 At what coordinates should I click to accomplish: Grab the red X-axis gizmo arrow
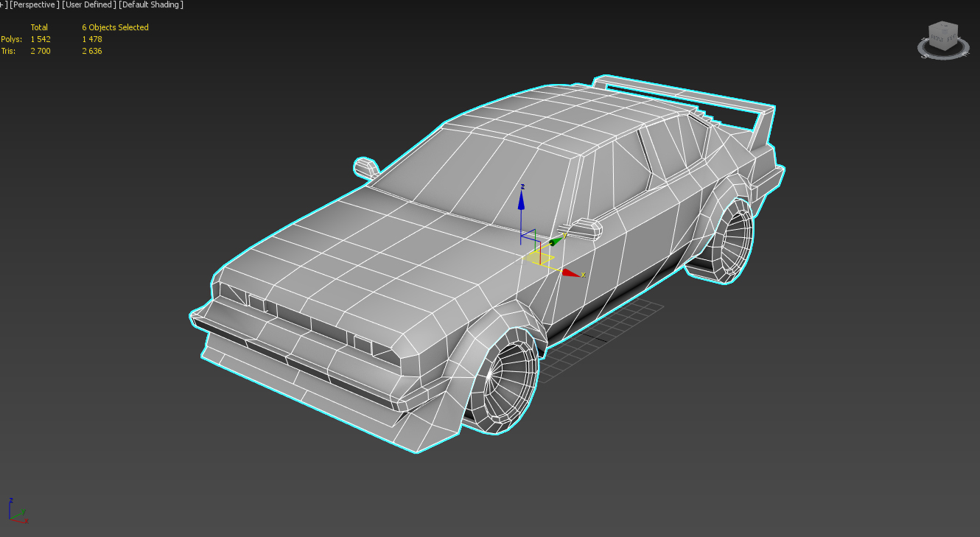[x=571, y=273]
